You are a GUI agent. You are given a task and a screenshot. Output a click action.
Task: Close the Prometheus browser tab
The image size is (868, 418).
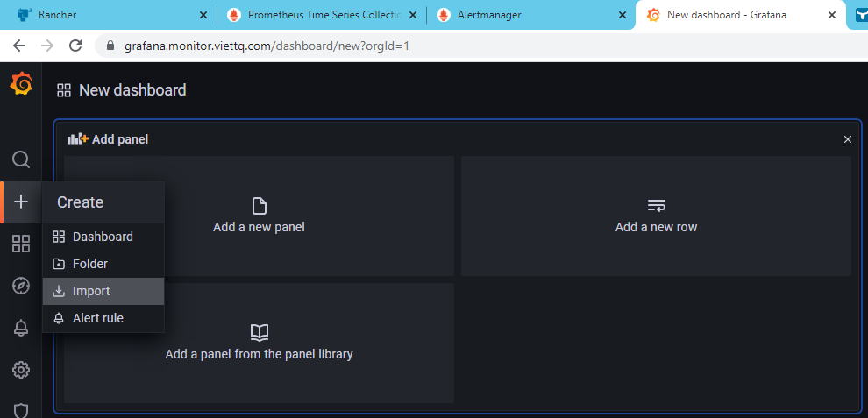pos(414,15)
